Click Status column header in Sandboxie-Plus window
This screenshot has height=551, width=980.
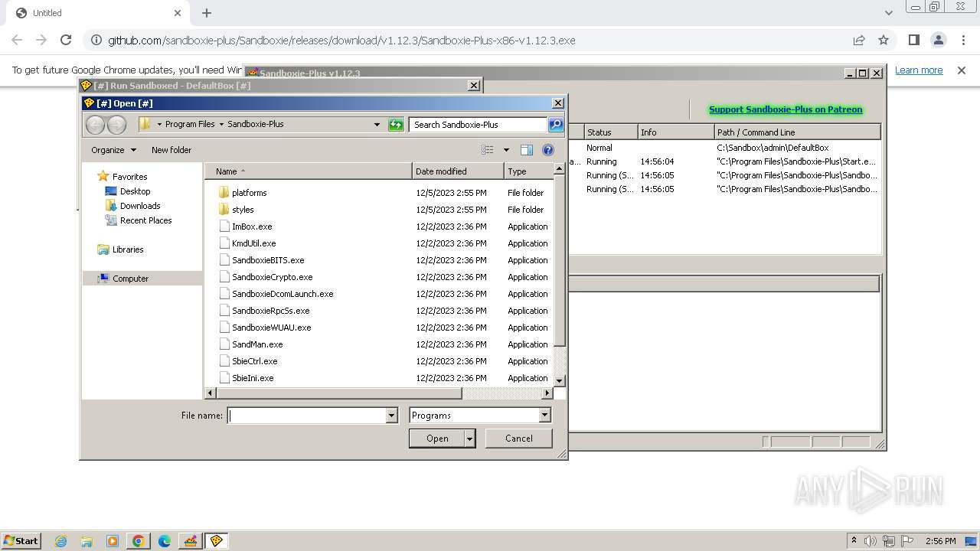[x=611, y=132]
